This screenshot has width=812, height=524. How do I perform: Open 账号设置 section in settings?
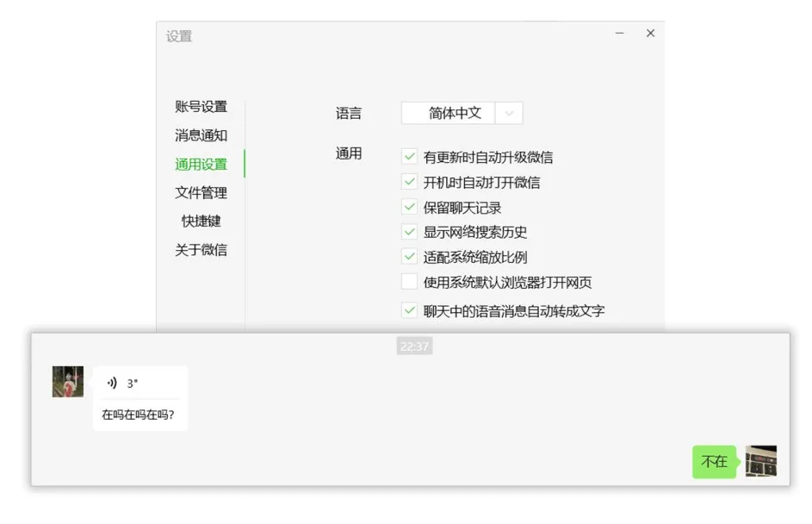coord(201,107)
